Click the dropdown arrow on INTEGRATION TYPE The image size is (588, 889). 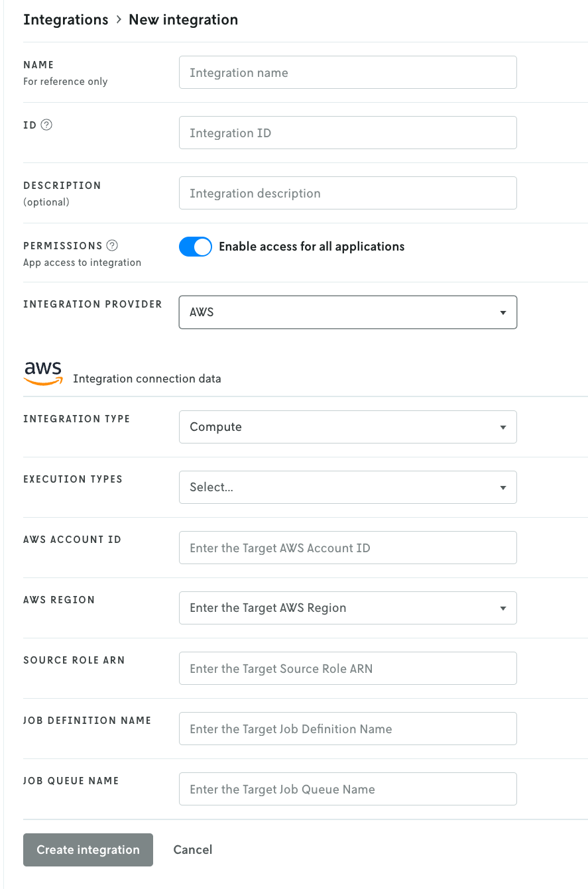click(x=502, y=426)
